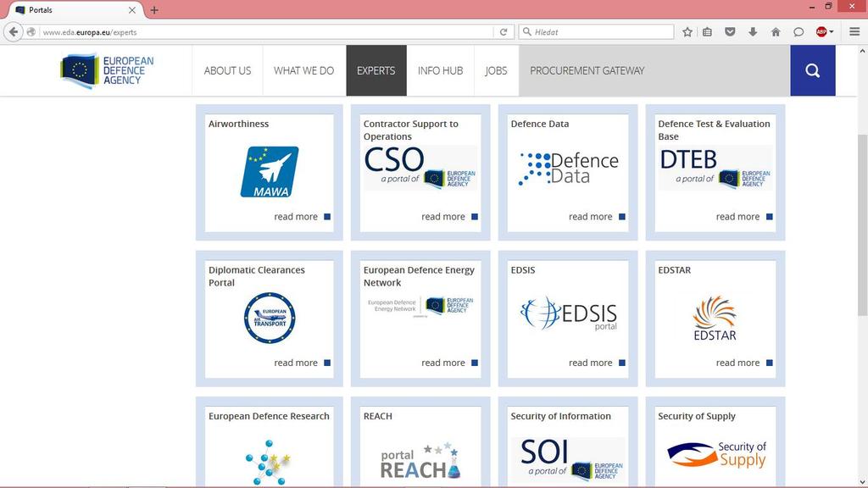Open the JOBS menu

(496, 71)
